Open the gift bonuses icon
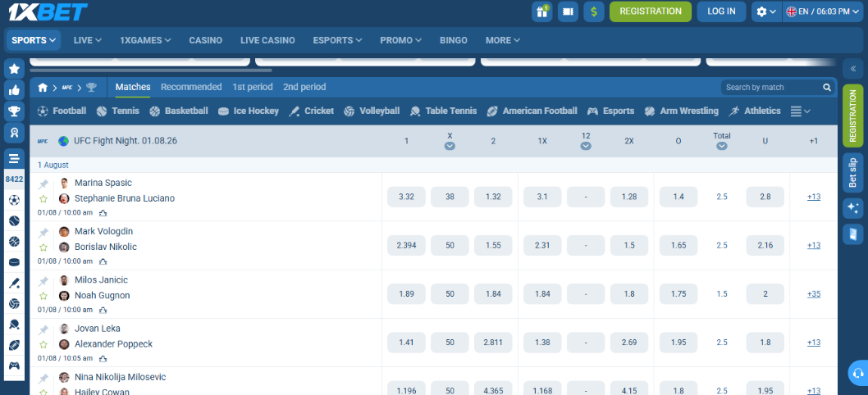This screenshot has height=395, width=868. tap(542, 11)
